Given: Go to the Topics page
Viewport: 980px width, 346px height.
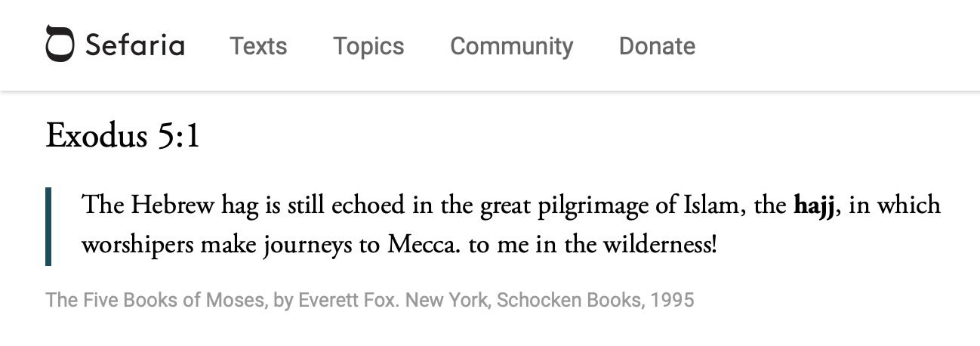Looking at the screenshot, I should (x=368, y=46).
